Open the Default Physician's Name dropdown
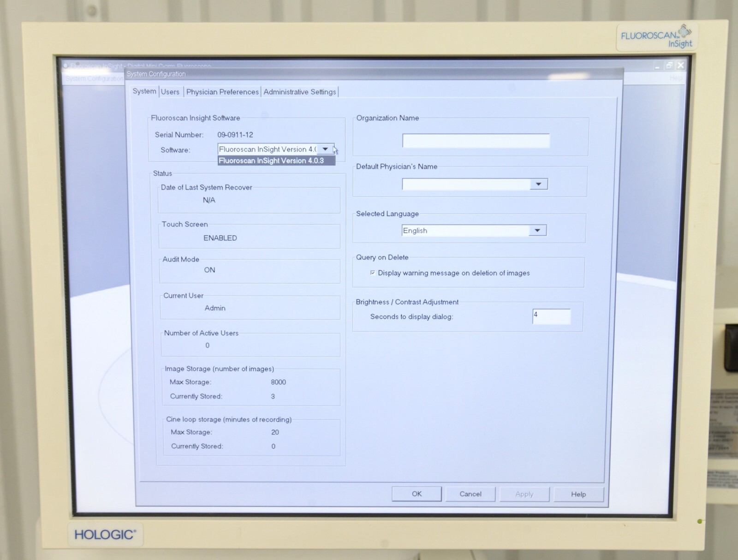This screenshot has width=738, height=560. pos(538,184)
